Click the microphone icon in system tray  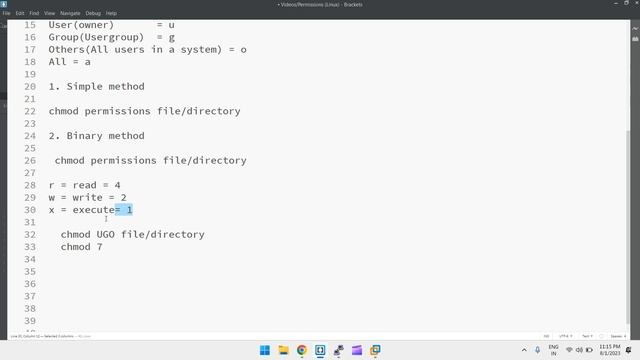click(x=538, y=350)
